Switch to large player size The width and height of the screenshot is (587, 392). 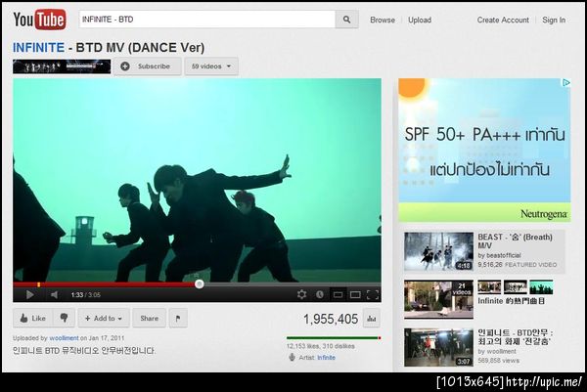point(355,295)
